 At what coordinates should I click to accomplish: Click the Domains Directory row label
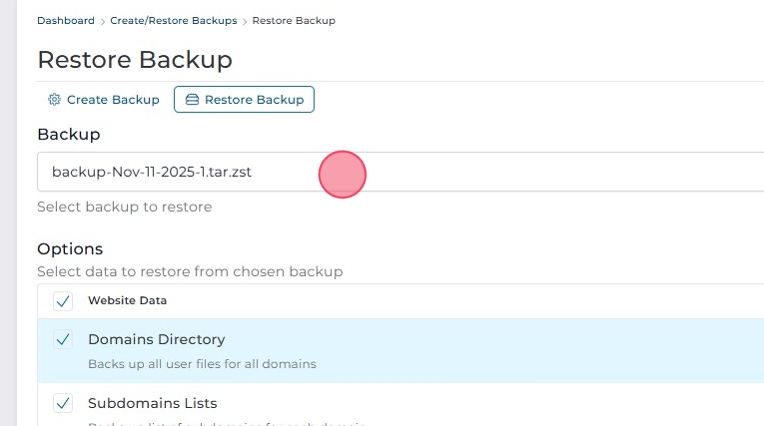tap(156, 340)
